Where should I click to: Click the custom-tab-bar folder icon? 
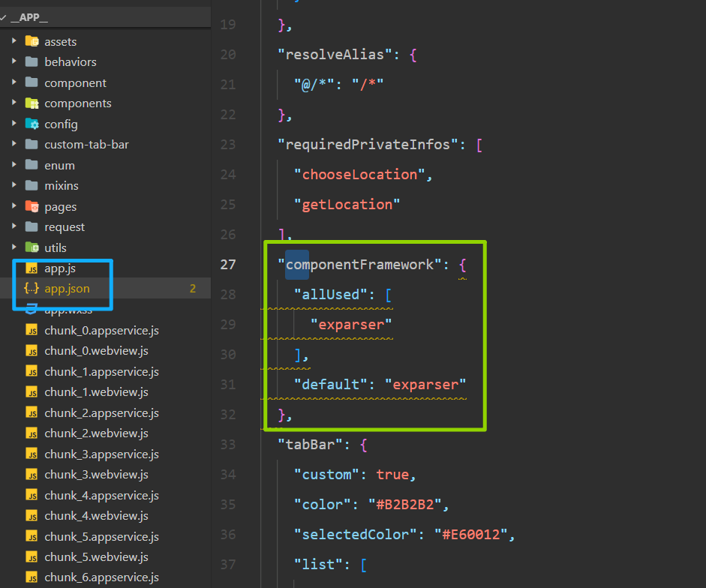tap(32, 144)
